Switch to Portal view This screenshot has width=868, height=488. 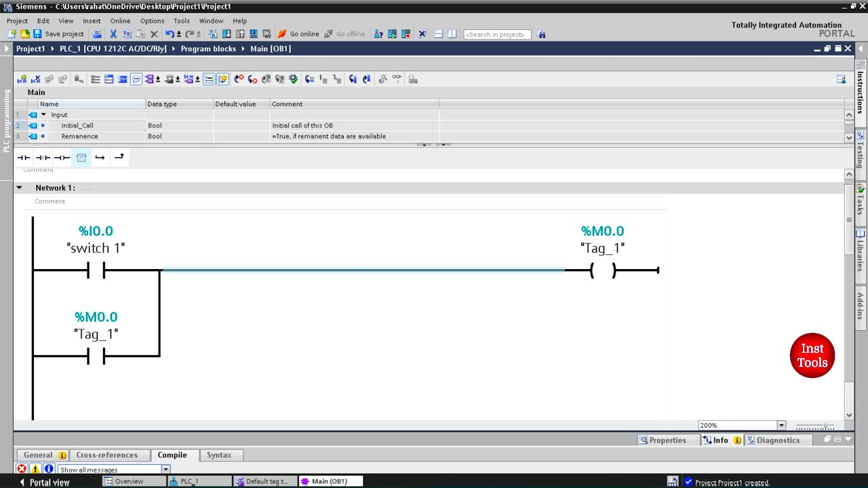[45, 482]
